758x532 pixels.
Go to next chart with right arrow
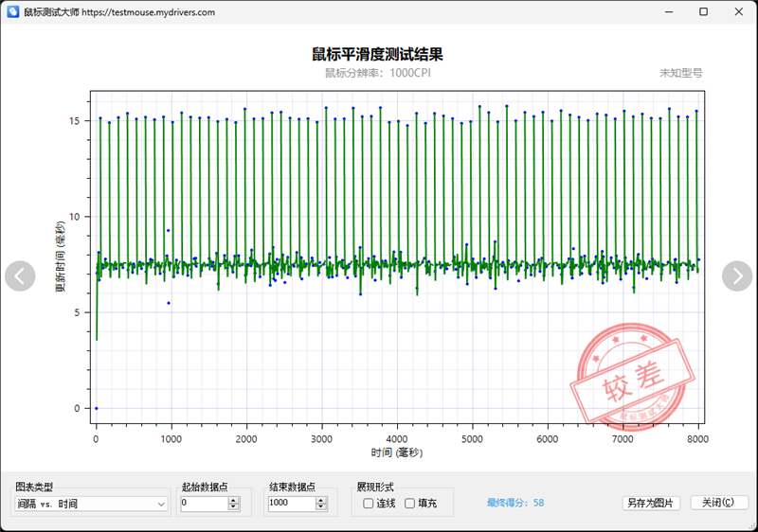[737, 275]
